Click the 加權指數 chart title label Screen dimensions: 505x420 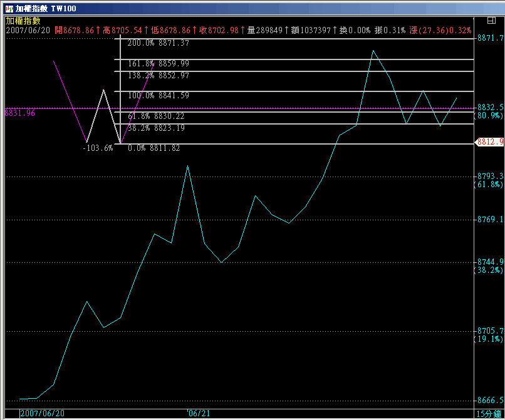(23, 21)
